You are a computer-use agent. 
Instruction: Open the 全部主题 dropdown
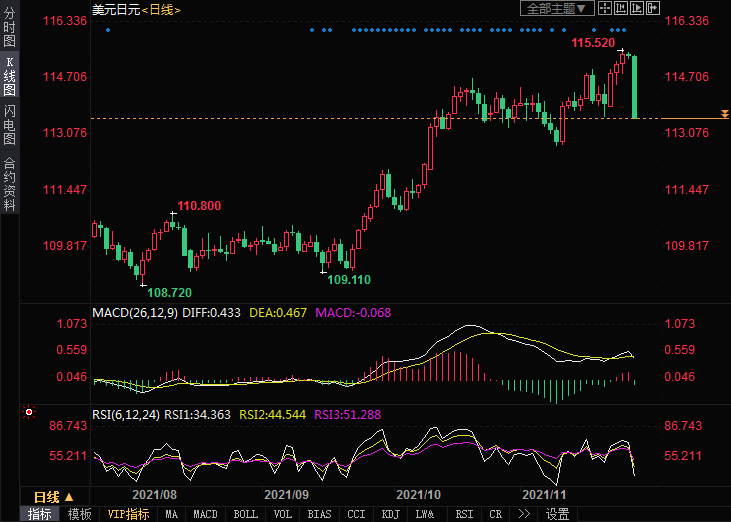pyautogui.click(x=557, y=8)
